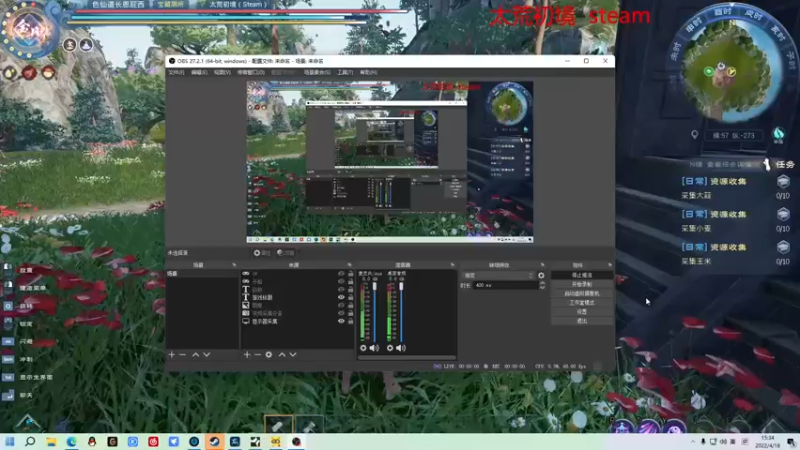Click 启动虚拟摄像机 button
The width and height of the screenshot is (800, 450).
point(582,293)
